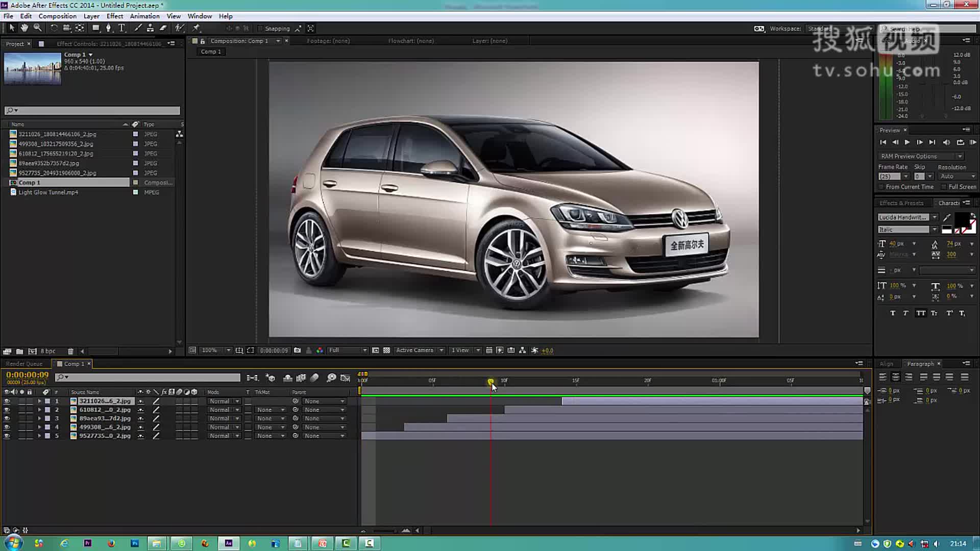Select the Clone Stamp tool

click(x=150, y=28)
